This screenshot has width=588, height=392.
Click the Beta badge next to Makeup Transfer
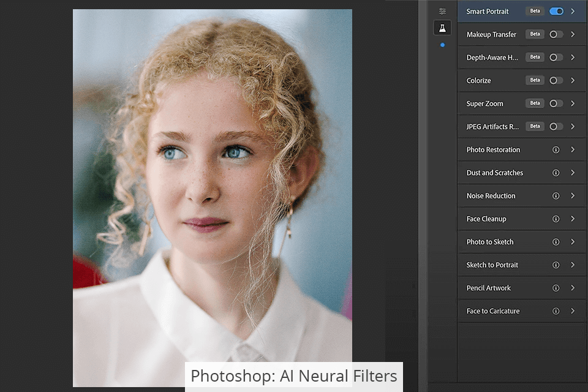click(x=535, y=34)
